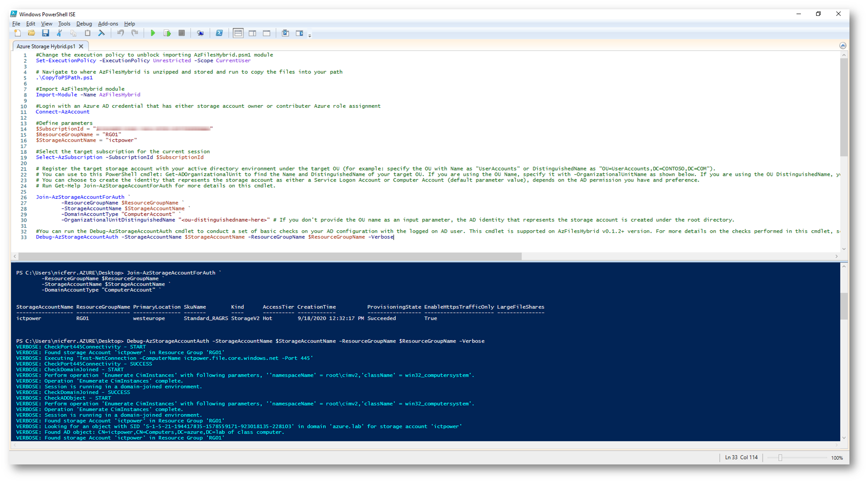868x483 pixels.
Task: Paste from clipboard toolbar icon
Action: (x=87, y=33)
